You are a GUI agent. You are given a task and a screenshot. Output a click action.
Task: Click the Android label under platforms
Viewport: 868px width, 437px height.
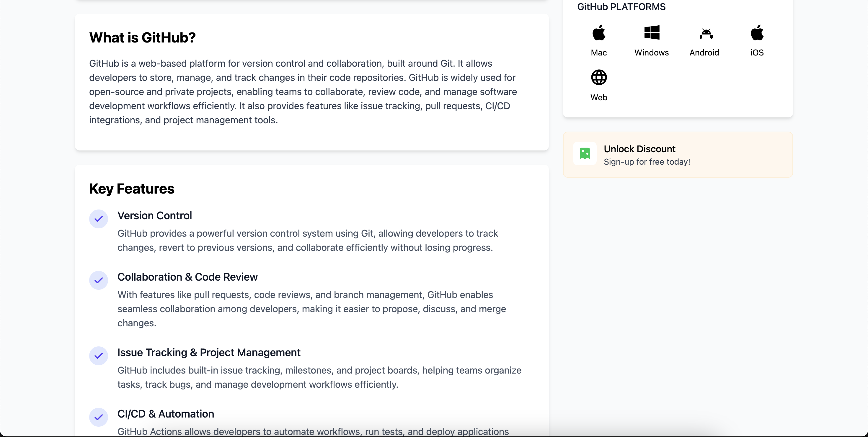704,53
